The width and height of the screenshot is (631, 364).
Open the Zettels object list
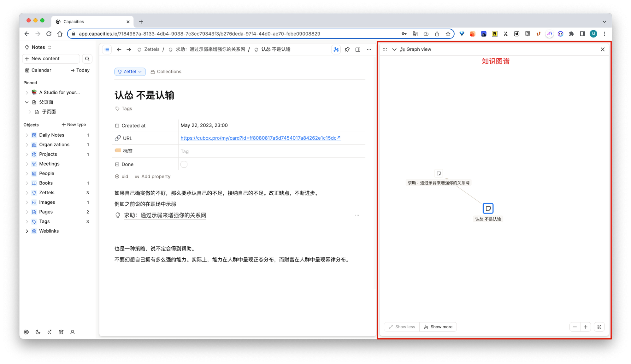coord(47,193)
